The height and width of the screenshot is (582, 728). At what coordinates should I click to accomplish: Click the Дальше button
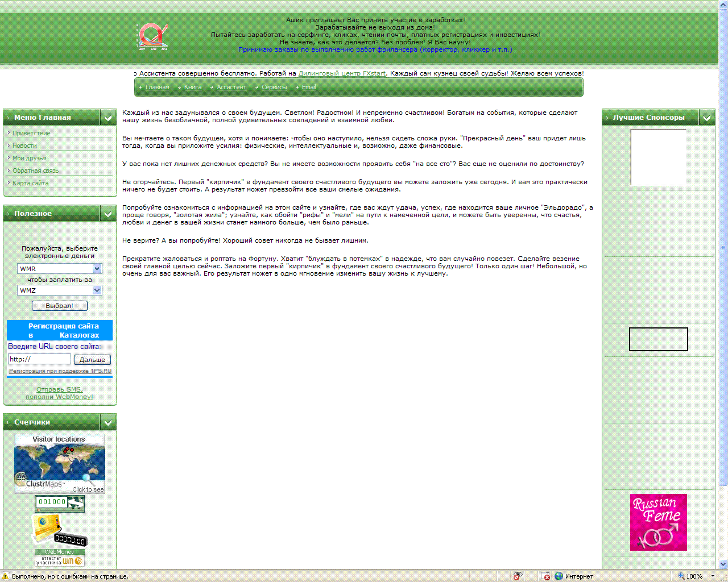[92, 360]
